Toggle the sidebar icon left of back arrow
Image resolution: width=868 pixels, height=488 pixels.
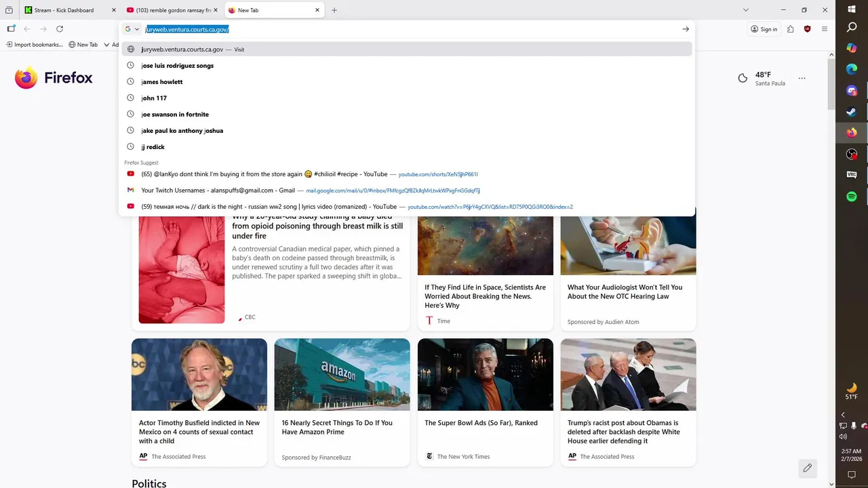[11, 29]
